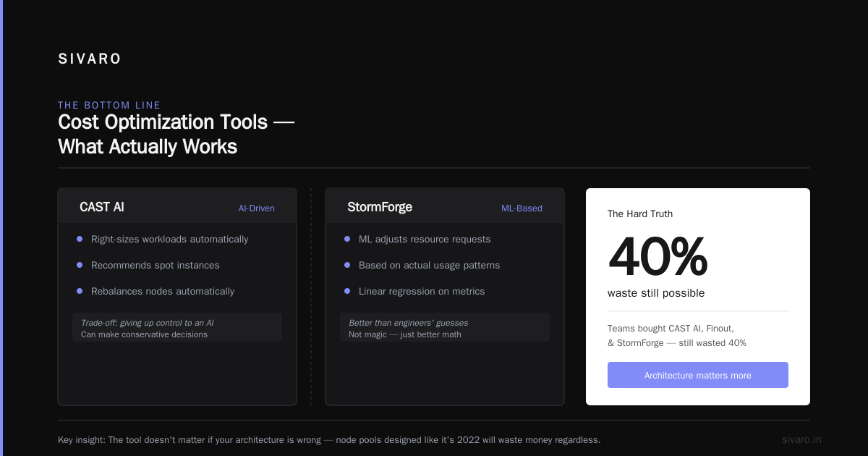Click 'Rebalances nodes automatically' bullet text
The height and width of the screenshot is (456, 868).
(163, 291)
